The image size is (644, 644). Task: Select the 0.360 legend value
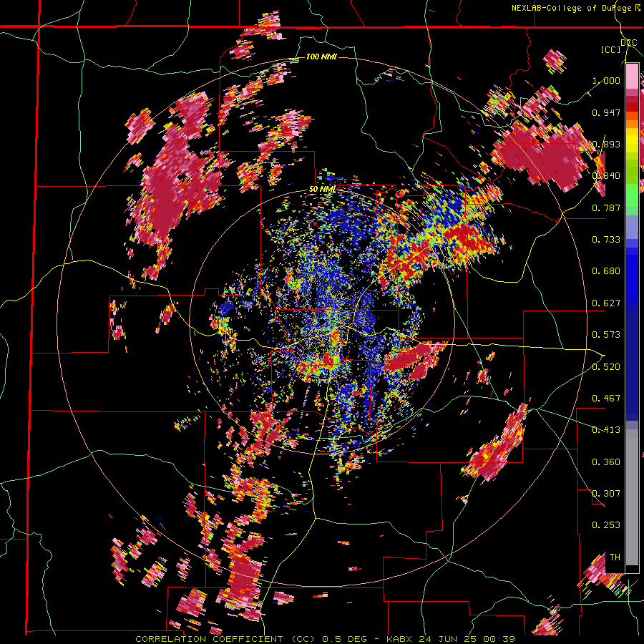coord(606,462)
